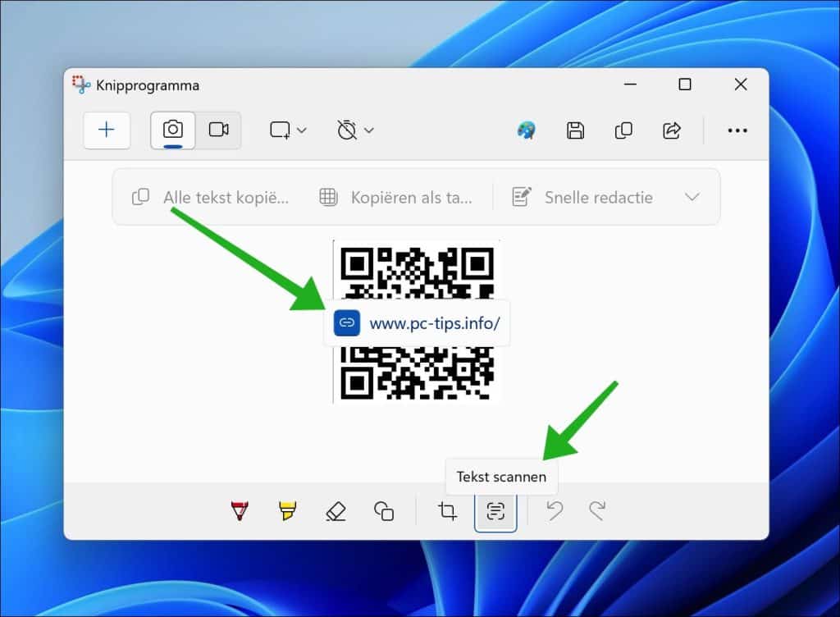The image size is (840, 617).
Task: Open the delay timer dropdown
Action: point(355,130)
